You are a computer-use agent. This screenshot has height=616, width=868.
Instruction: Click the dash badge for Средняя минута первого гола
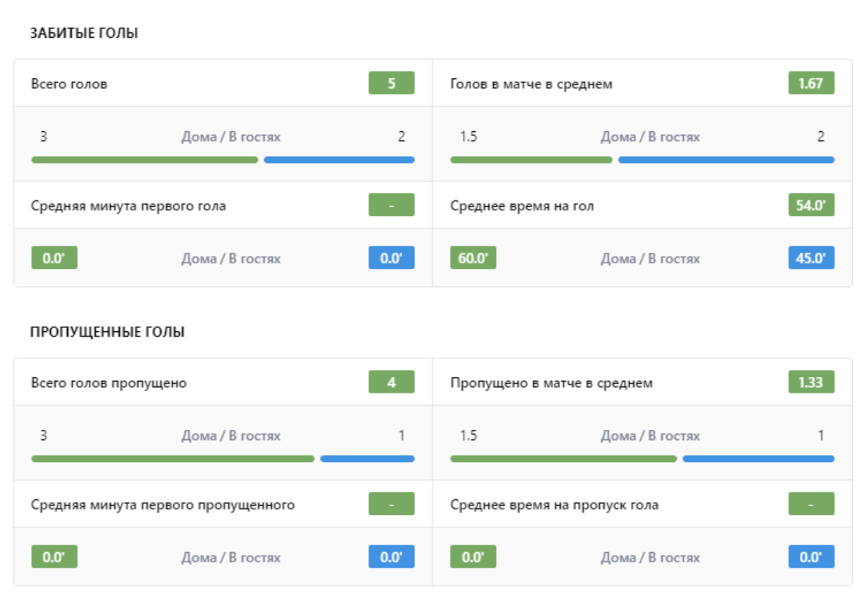(391, 206)
